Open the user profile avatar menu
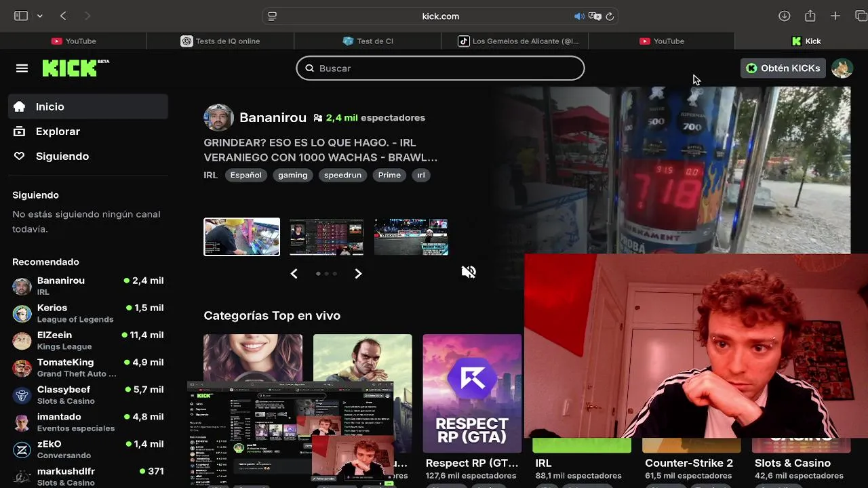The height and width of the screenshot is (488, 868). pyautogui.click(x=842, y=68)
